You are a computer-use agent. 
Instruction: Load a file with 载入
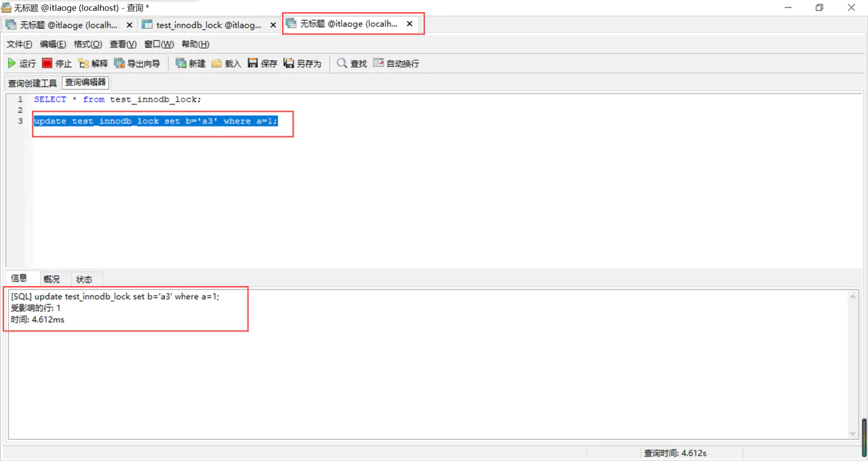coord(226,63)
